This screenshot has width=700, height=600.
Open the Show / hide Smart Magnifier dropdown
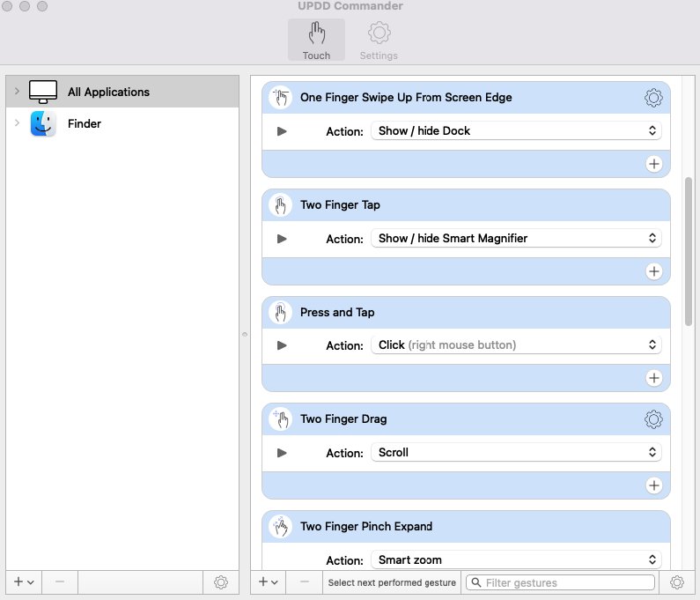click(516, 239)
